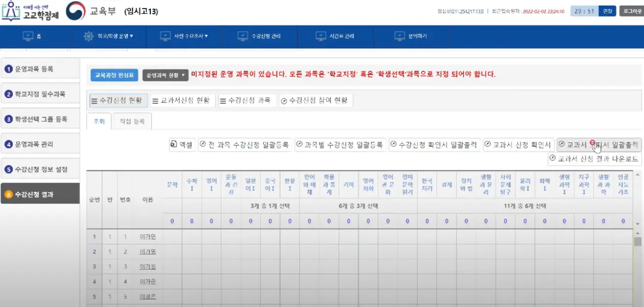Open student link 이가영
The image size is (644, 307).
pos(148,251)
